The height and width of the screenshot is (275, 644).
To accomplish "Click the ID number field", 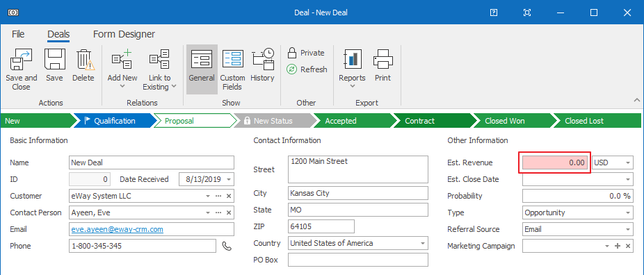I will (90, 179).
